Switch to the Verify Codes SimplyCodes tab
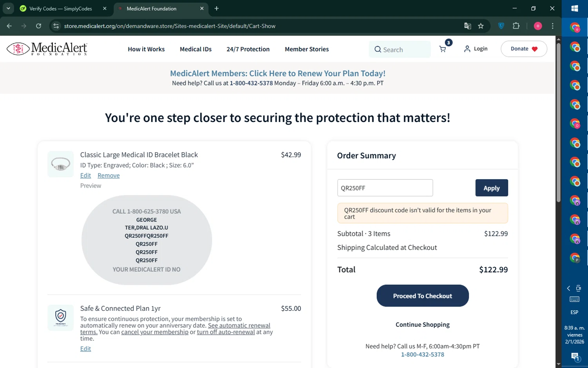This screenshot has width=588, height=368. [61, 8]
